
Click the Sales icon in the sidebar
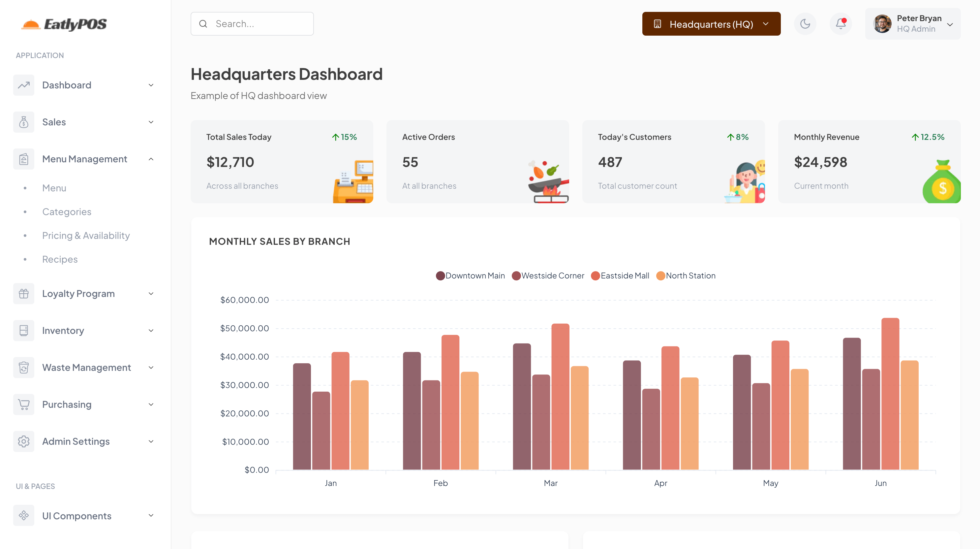(24, 122)
